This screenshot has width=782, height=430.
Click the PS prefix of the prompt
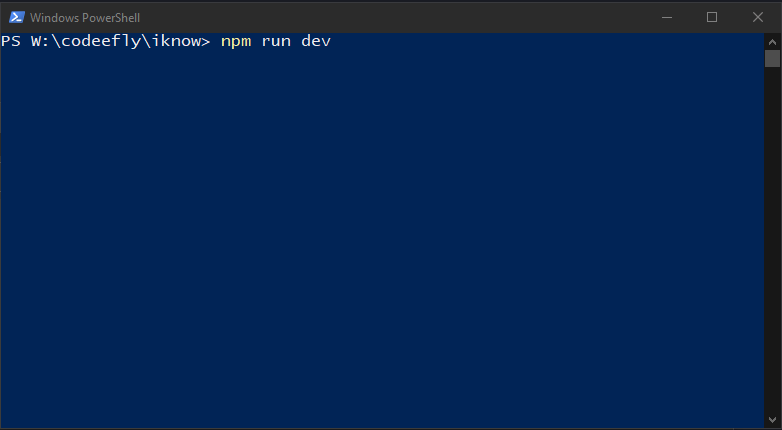pos(11,41)
